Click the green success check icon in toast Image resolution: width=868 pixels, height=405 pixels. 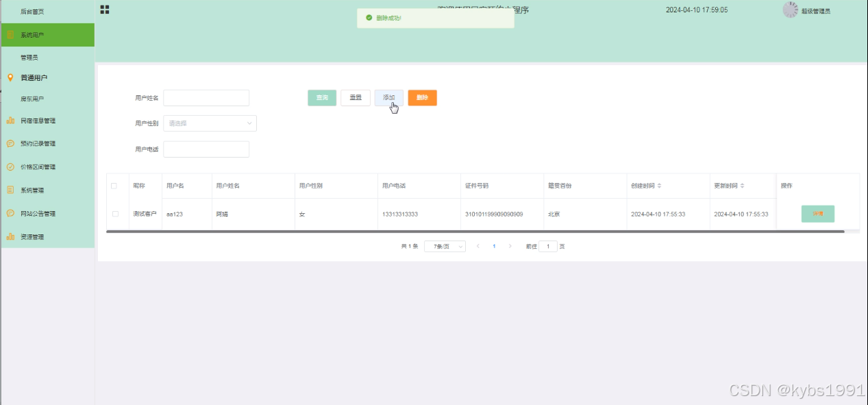[x=369, y=18]
